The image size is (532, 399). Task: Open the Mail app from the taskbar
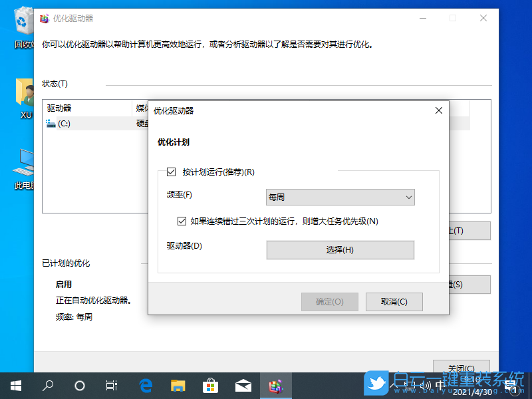click(x=243, y=385)
